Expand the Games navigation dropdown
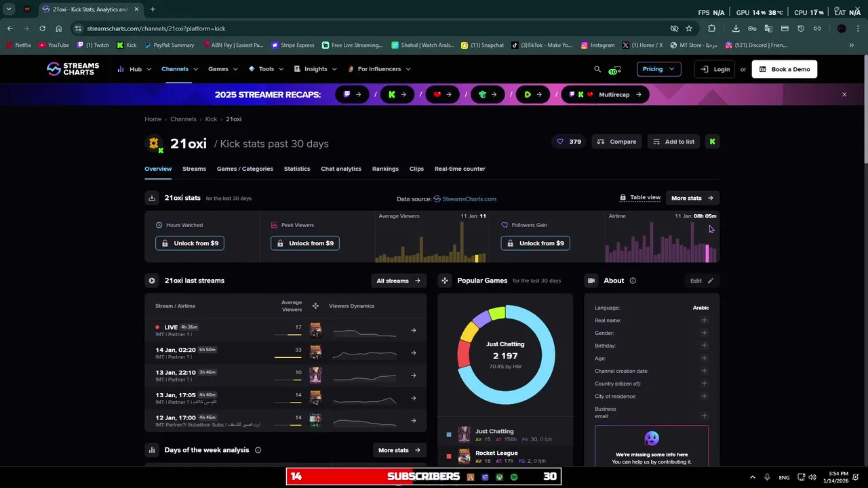868x488 pixels. (x=223, y=69)
